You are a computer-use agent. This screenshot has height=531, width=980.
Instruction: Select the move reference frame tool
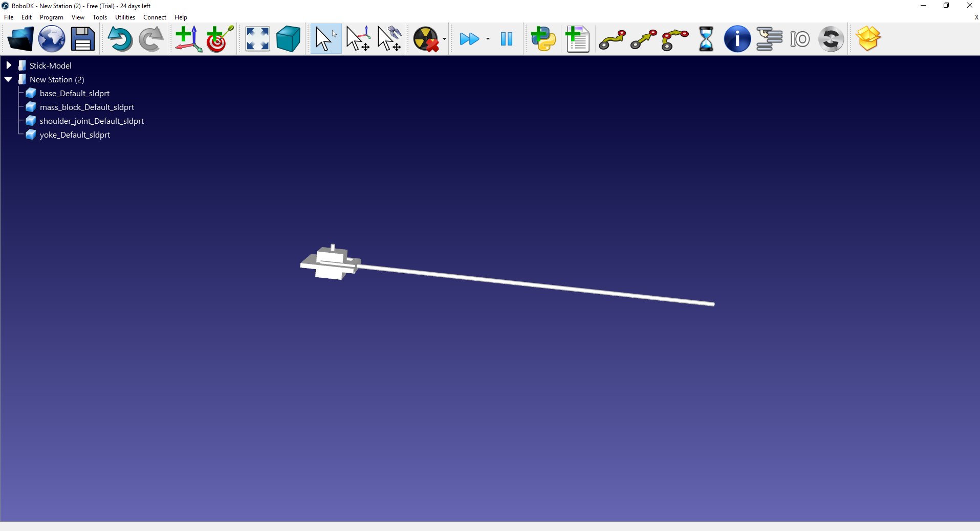point(358,39)
